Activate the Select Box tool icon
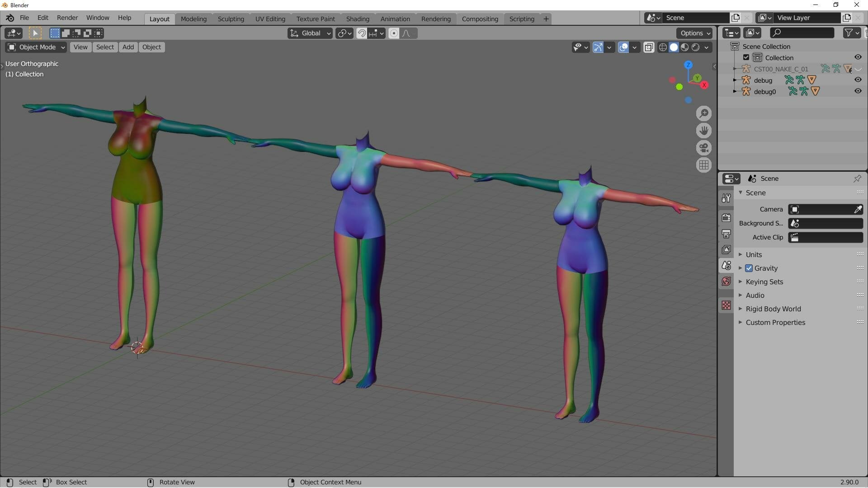 tap(35, 33)
